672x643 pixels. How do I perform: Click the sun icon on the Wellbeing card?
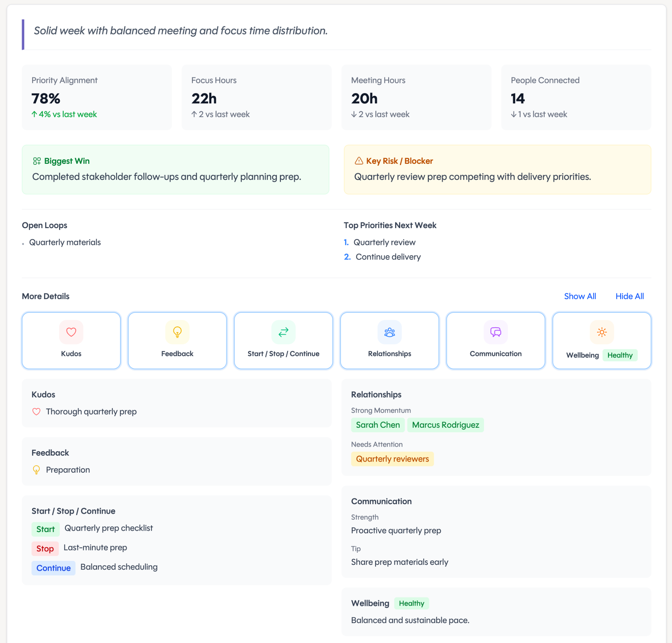(x=601, y=332)
